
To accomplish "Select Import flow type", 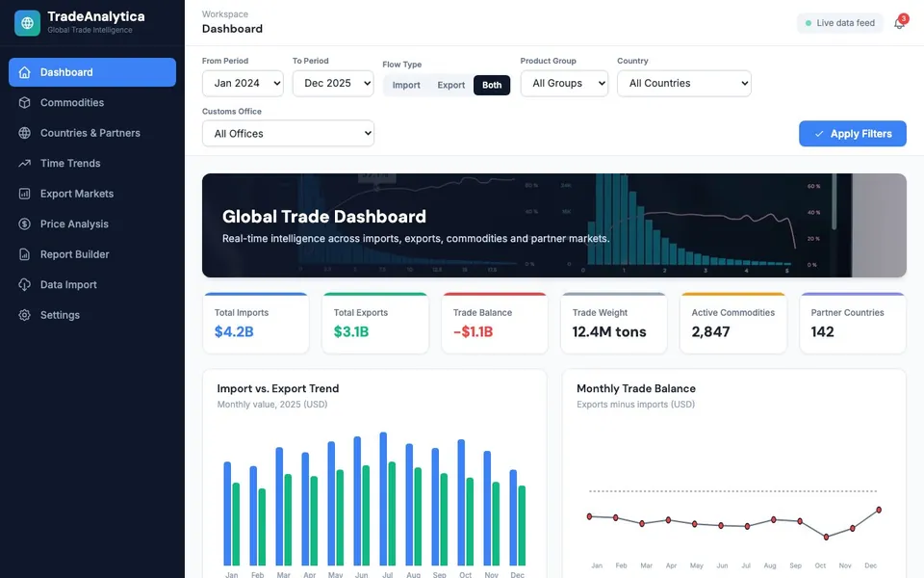I will point(406,85).
